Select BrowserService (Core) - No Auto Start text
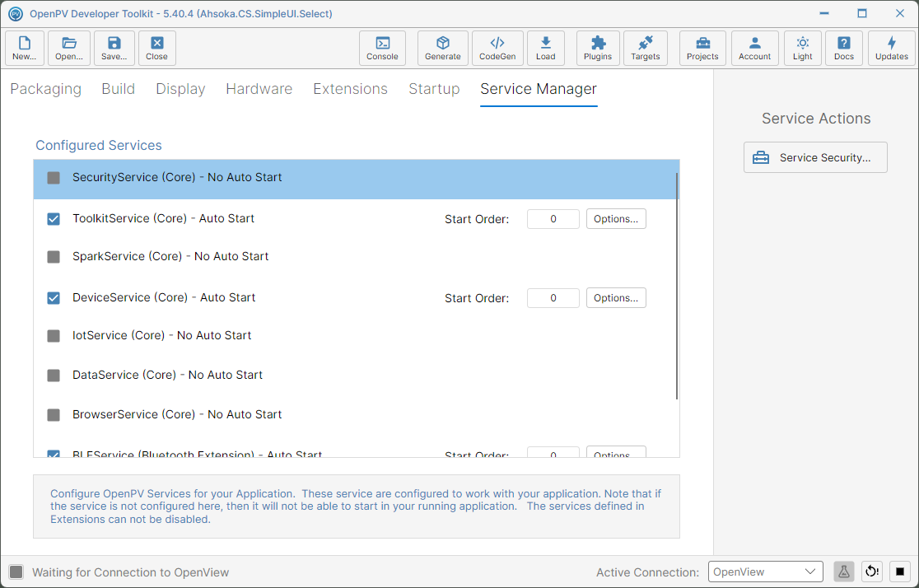Viewport: 919px width, 588px height. [177, 414]
